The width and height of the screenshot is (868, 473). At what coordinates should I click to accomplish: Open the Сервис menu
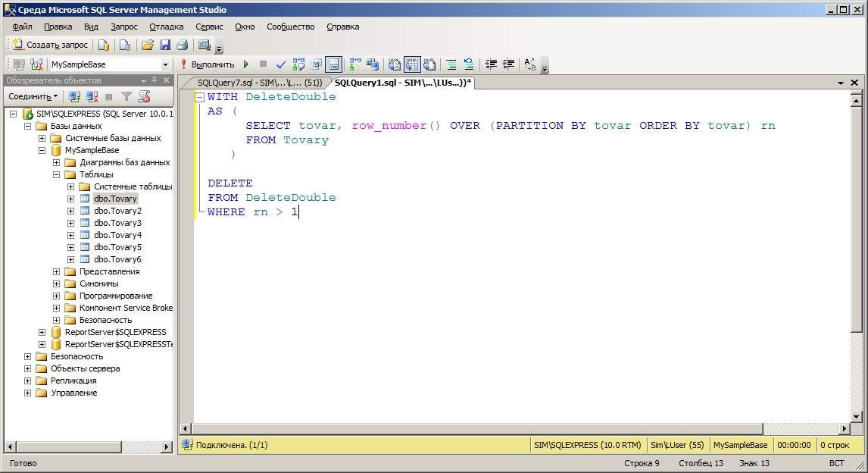(x=209, y=27)
